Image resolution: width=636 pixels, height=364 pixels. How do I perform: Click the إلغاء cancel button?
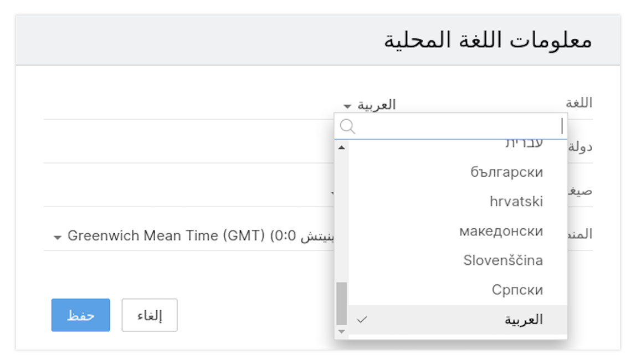point(149,315)
